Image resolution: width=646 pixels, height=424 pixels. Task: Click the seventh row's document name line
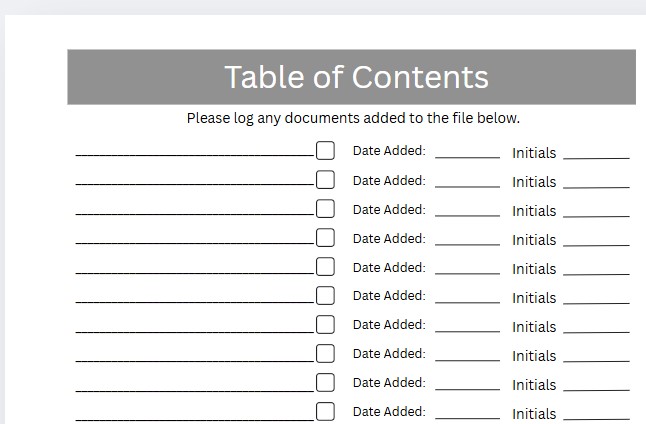(195, 332)
